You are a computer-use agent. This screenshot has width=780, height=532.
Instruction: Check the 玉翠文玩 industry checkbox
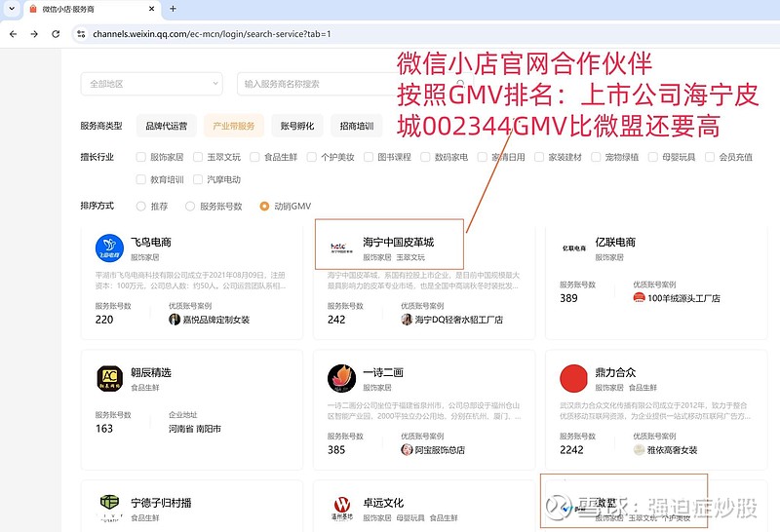(x=198, y=157)
